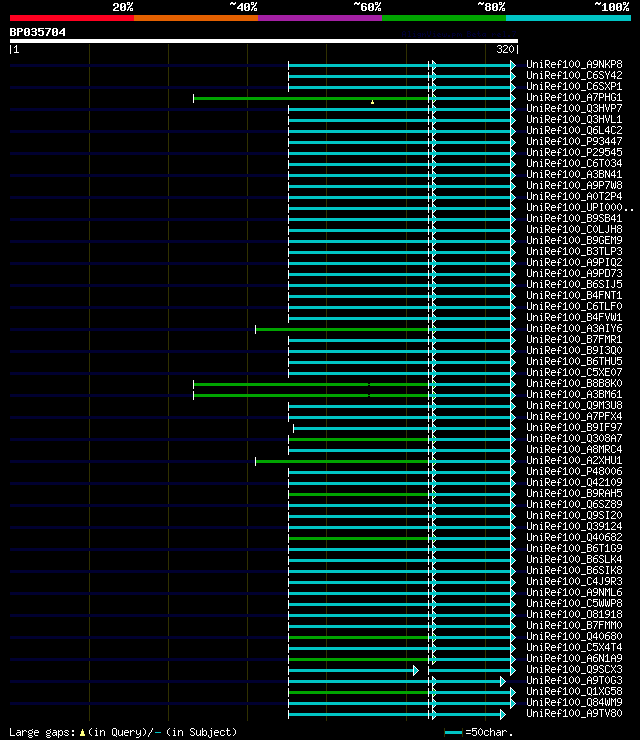Click the UniRef100_Q308A7 label

point(574,438)
